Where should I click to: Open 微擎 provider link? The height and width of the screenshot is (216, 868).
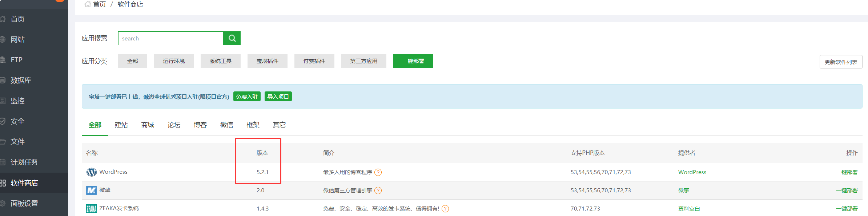pyautogui.click(x=684, y=190)
